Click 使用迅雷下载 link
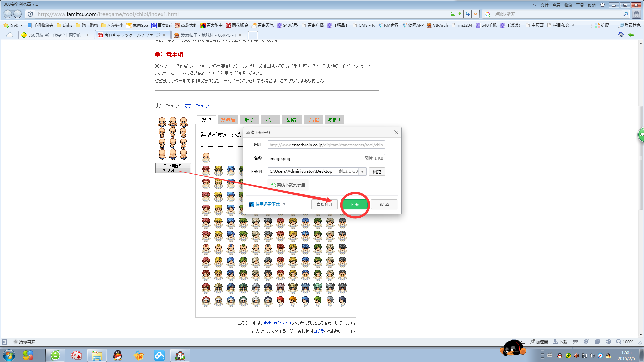Viewport: 644px width, 362px height. coord(267,204)
